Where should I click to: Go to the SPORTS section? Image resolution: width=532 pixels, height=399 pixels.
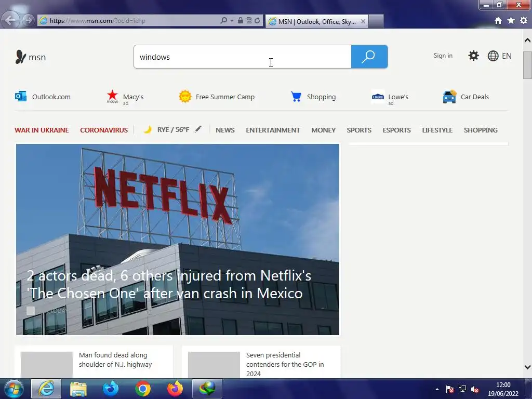point(359,130)
